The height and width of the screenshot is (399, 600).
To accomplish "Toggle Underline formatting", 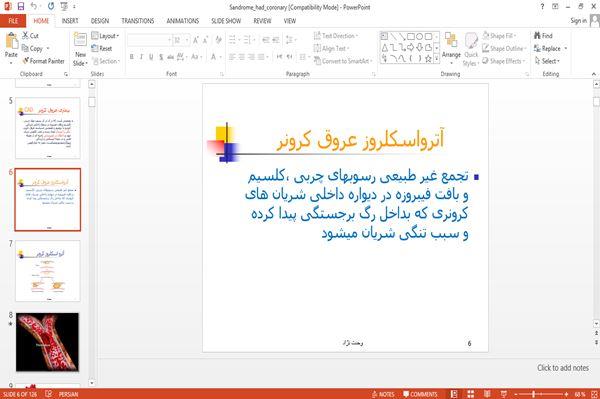I will pyautogui.click(x=151, y=57).
